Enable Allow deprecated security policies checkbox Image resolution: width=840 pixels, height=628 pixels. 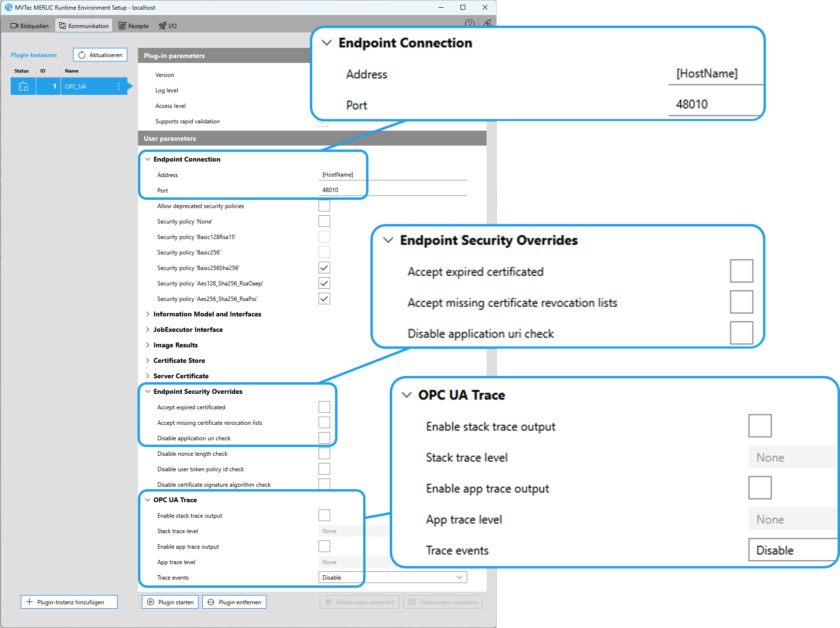click(x=324, y=206)
